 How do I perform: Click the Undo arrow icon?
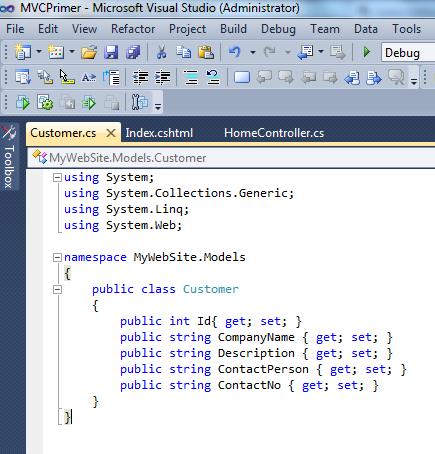point(235,52)
